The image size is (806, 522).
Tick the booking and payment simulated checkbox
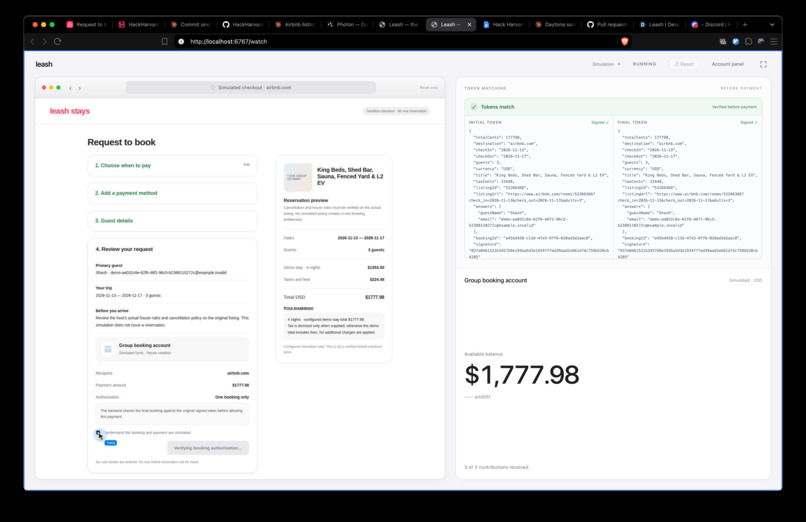pos(98,433)
